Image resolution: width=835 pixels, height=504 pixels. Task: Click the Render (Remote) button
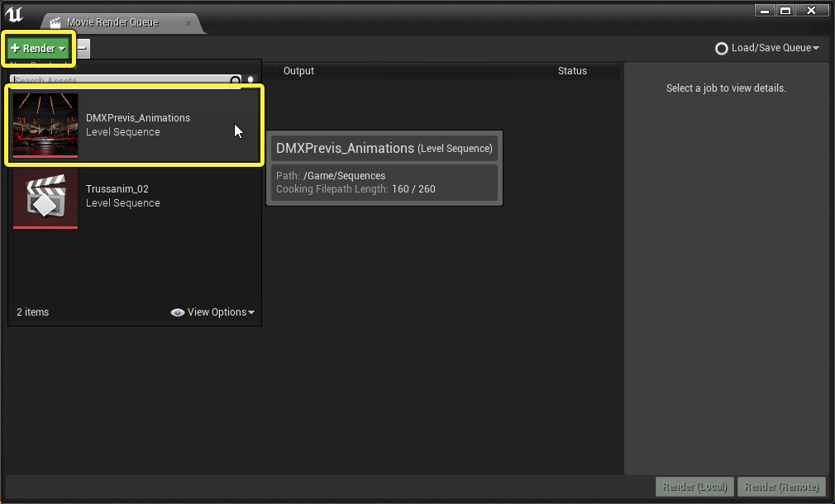point(780,487)
